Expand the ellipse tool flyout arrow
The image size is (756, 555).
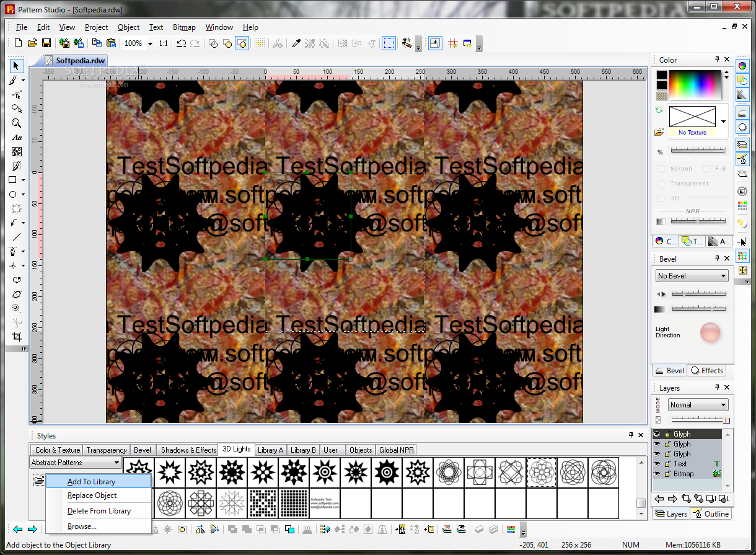(24, 195)
